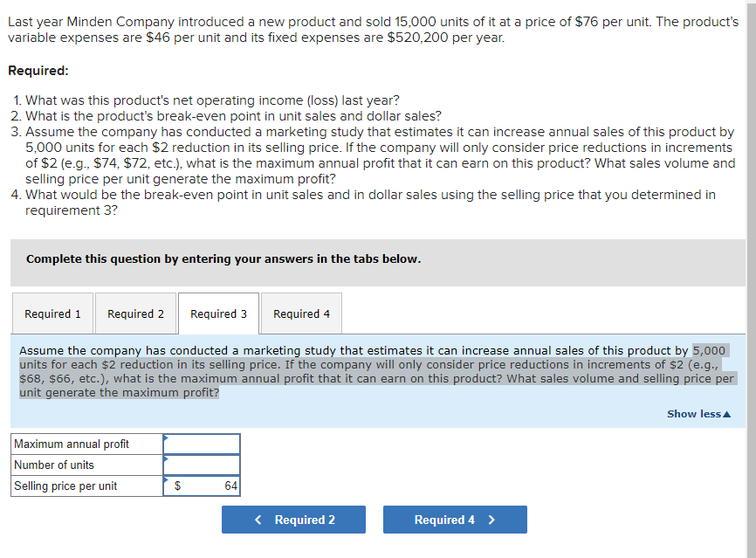Click the Selling price per unit label

click(x=65, y=486)
